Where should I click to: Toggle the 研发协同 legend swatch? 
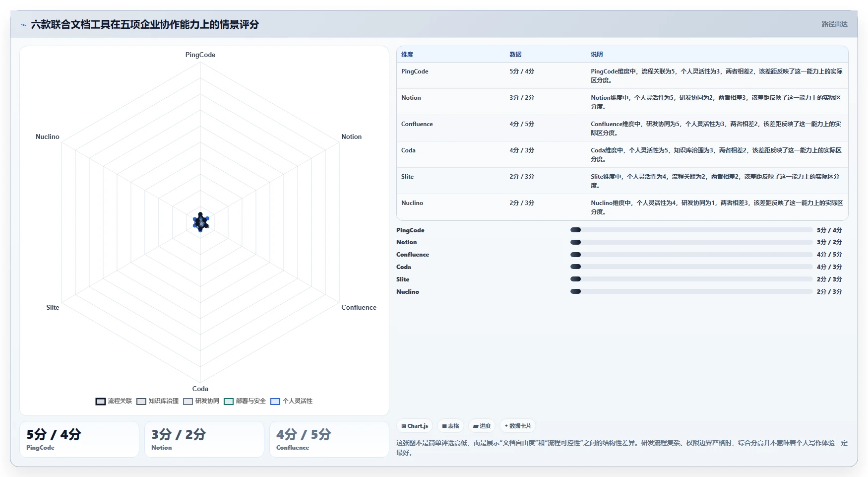click(188, 402)
